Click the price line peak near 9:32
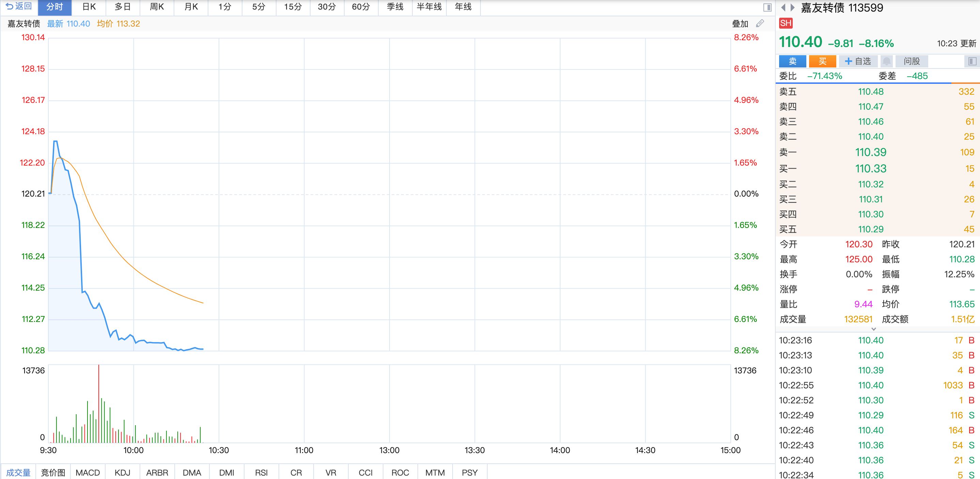This screenshot has width=980, height=479. pos(56,141)
